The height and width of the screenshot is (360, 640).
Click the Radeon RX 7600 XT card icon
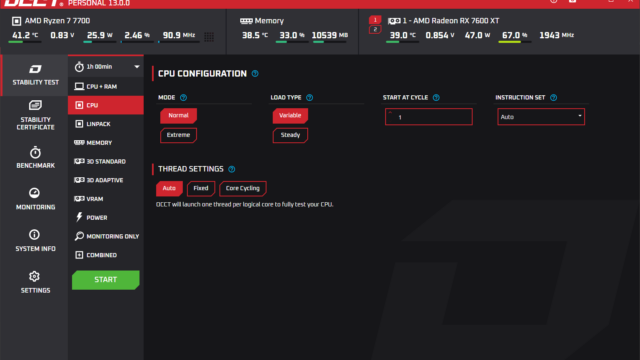[x=394, y=21]
